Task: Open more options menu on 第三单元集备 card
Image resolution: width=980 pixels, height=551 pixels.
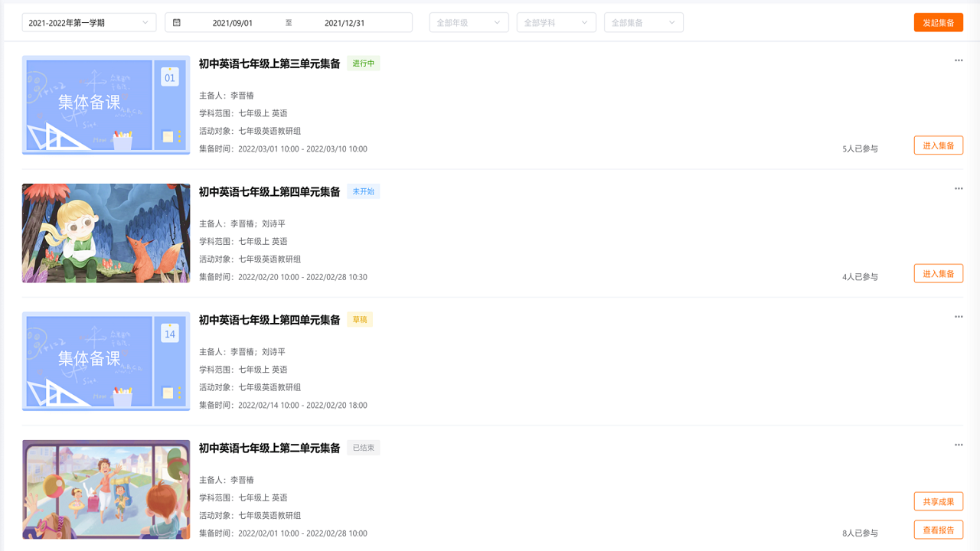Action: pyautogui.click(x=958, y=60)
